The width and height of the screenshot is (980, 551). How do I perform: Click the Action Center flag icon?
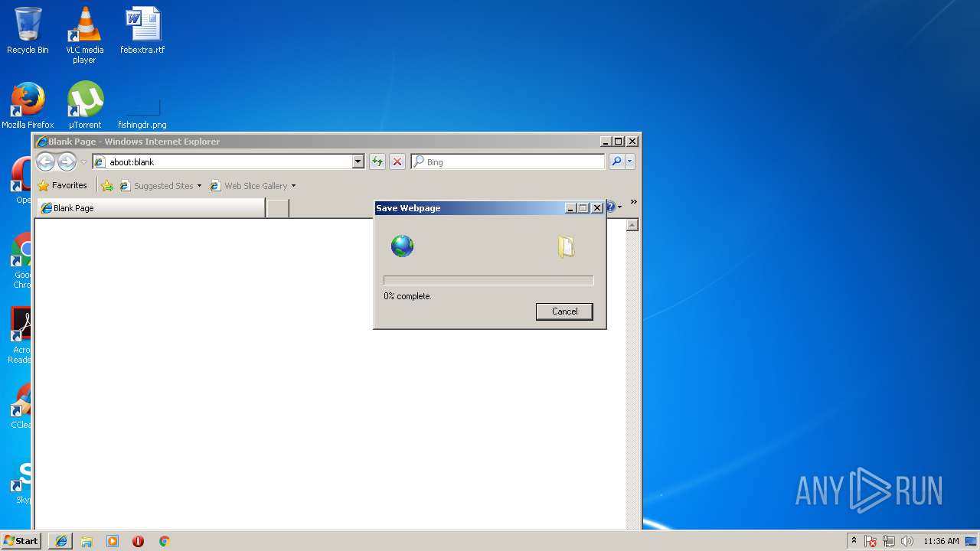pyautogui.click(x=871, y=541)
